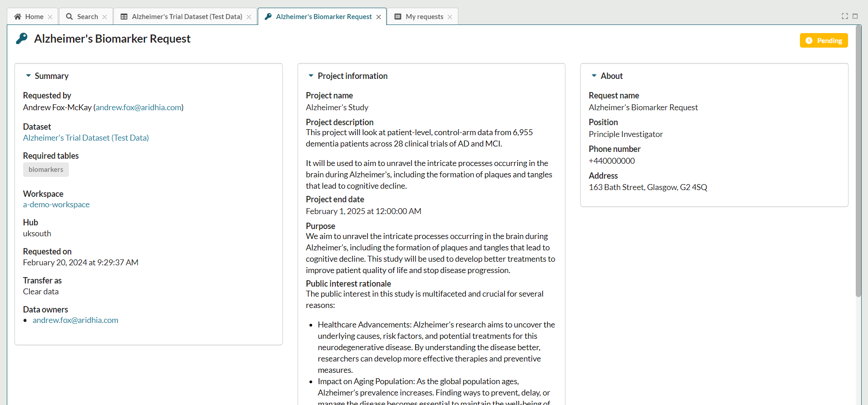Close the Alzheimer's Biomarker Request tab
This screenshot has width=868, height=405.
point(379,17)
